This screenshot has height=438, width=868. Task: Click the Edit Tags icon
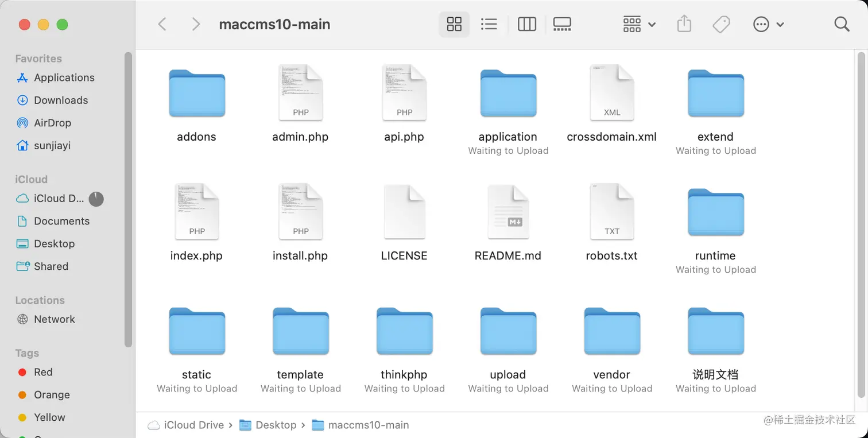tap(721, 24)
